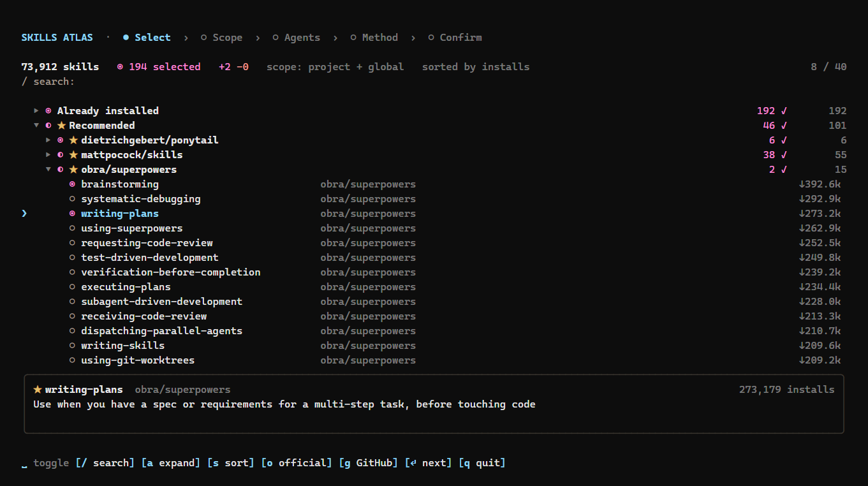Image resolution: width=868 pixels, height=486 pixels.
Task: Go to the Confirm step
Action: (455, 38)
